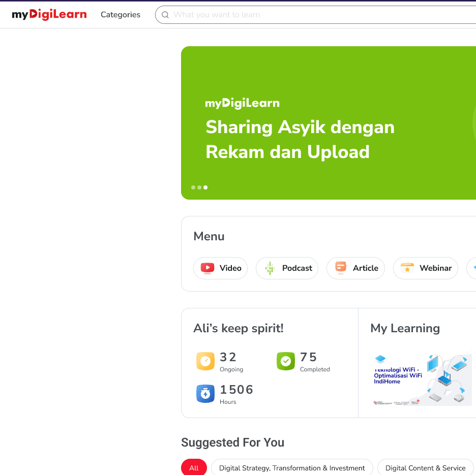Open the Teknologi WiFi IndiHome course thumbnail

pyautogui.click(x=421, y=380)
